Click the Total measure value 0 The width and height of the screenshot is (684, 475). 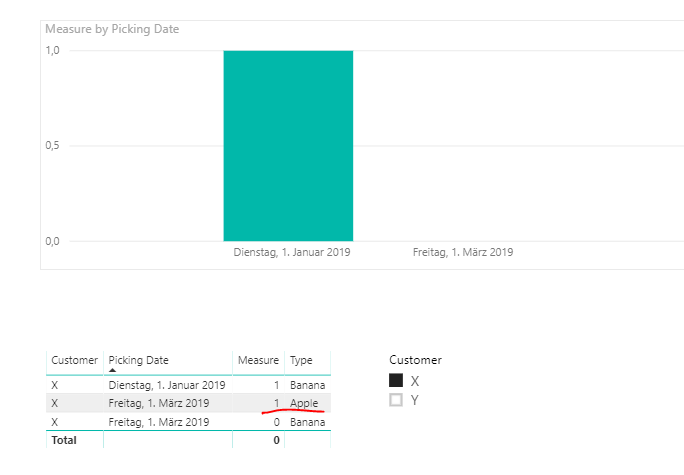click(277, 440)
